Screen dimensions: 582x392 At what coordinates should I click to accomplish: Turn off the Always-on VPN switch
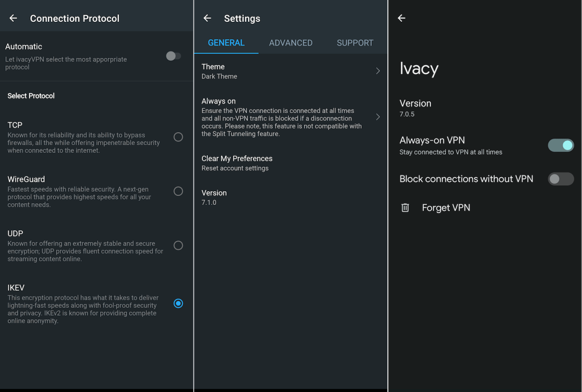pyautogui.click(x=561, y=146)
